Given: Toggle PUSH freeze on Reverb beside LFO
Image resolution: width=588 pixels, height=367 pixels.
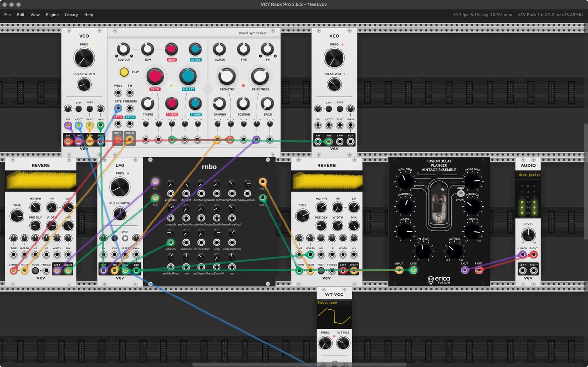Looking at the screenshot, I should tap(35, 270).
